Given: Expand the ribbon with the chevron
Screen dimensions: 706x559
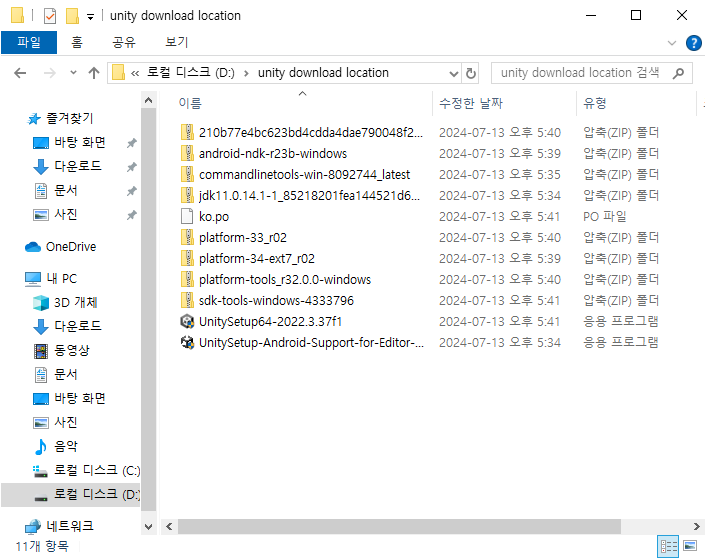Looking at the screenshot, I should (x=672, y=43).
